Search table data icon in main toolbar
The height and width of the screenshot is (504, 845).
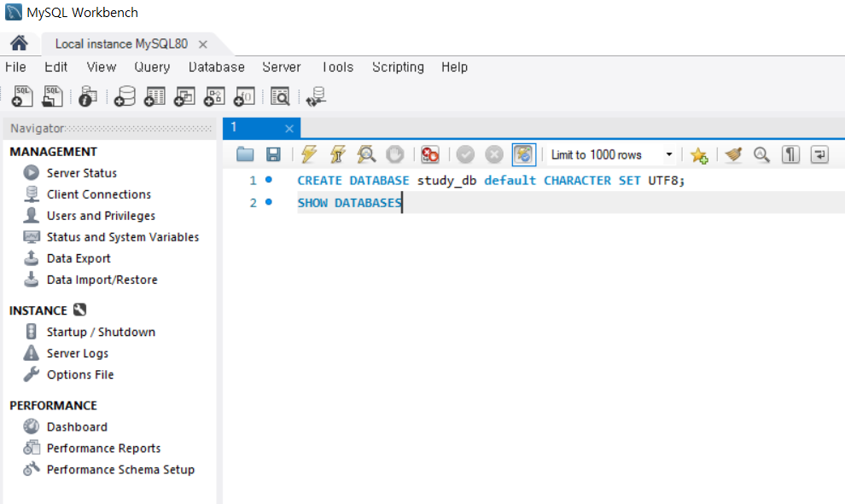click(280, 96)
